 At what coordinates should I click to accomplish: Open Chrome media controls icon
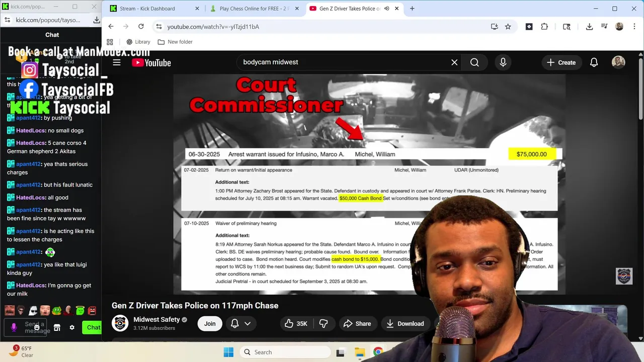pyautogui.click(x=604, y=27)
